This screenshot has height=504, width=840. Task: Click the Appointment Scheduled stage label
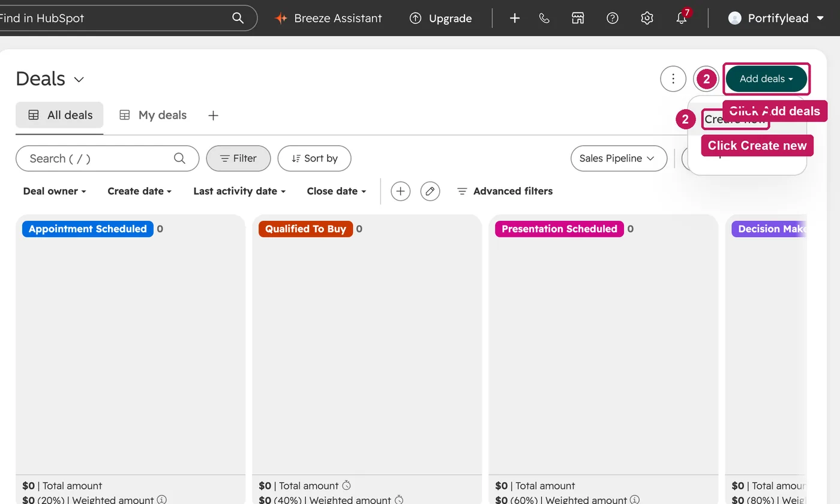[x=88, y=229]
